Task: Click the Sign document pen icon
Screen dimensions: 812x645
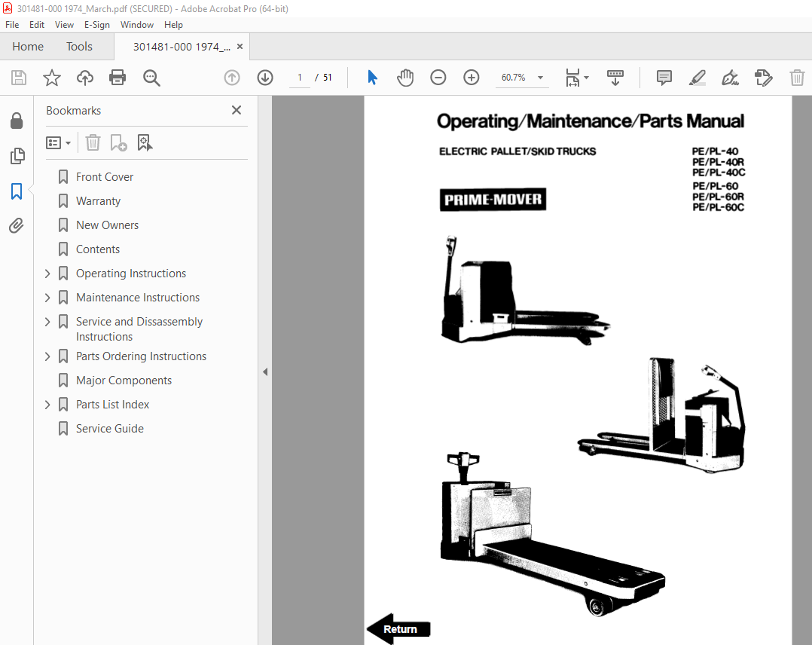Action: coord(730,78)
